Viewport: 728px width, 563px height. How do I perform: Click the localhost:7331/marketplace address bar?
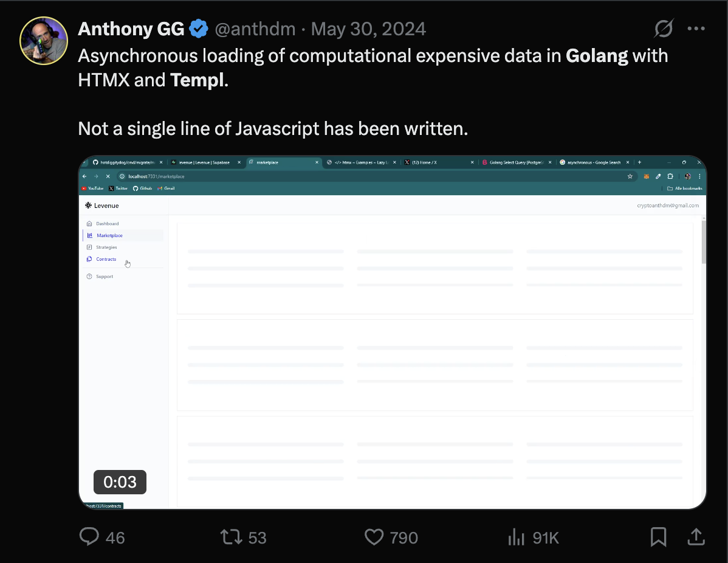pyautogui.click(x=371, y=176)
